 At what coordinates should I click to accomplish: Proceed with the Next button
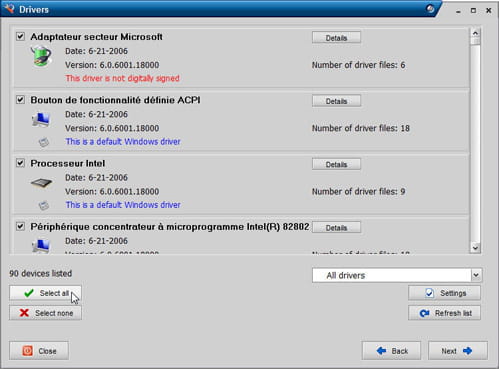457,351
